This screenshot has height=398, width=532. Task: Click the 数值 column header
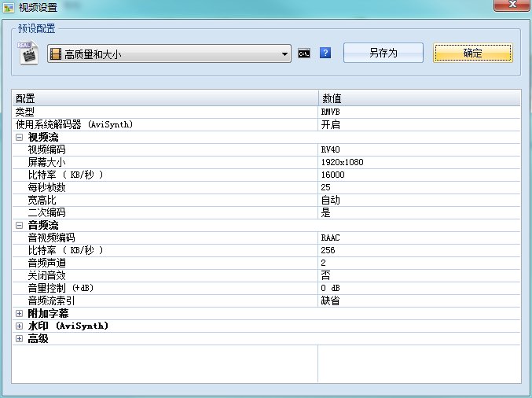pos(420,98)
